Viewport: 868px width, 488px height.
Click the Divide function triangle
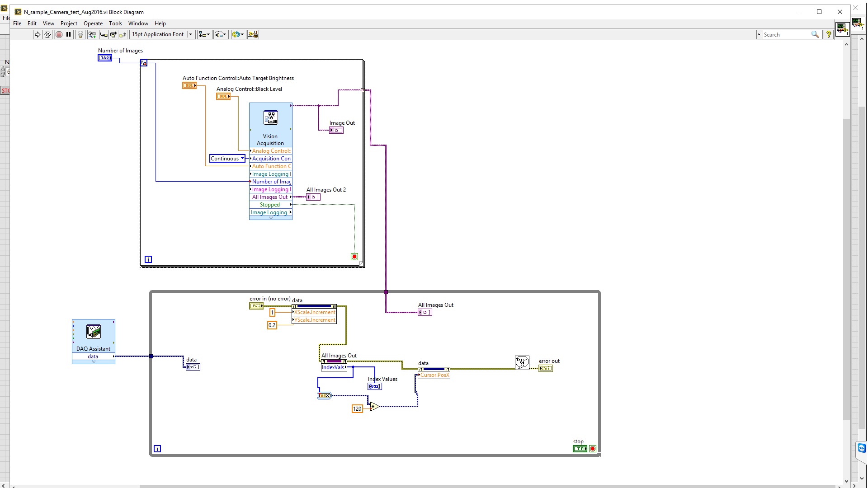(x=374, y=407)
